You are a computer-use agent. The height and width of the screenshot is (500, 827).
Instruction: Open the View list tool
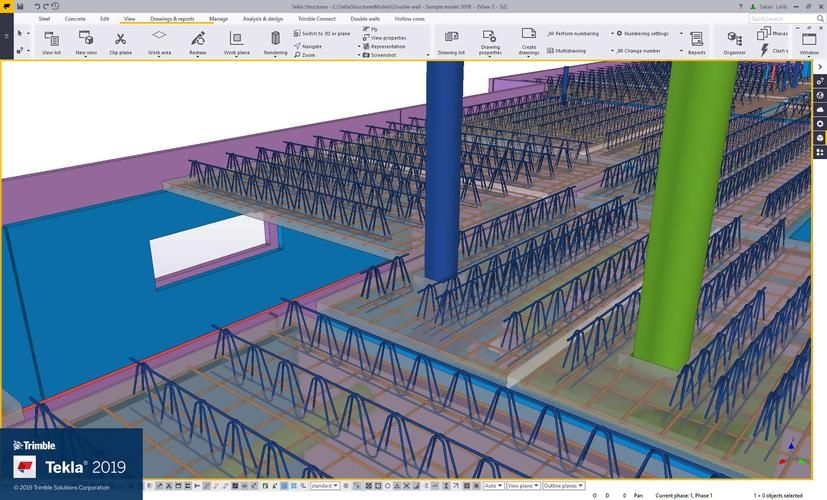coord(52,41)
